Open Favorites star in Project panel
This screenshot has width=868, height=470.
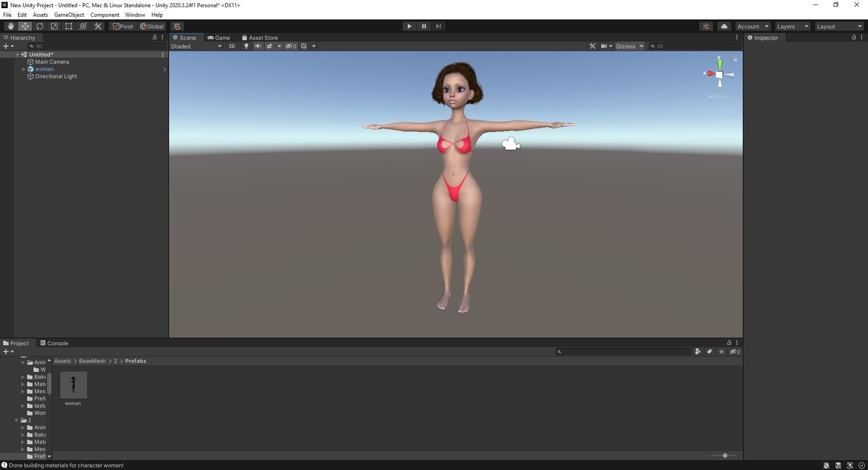[721, 352]
